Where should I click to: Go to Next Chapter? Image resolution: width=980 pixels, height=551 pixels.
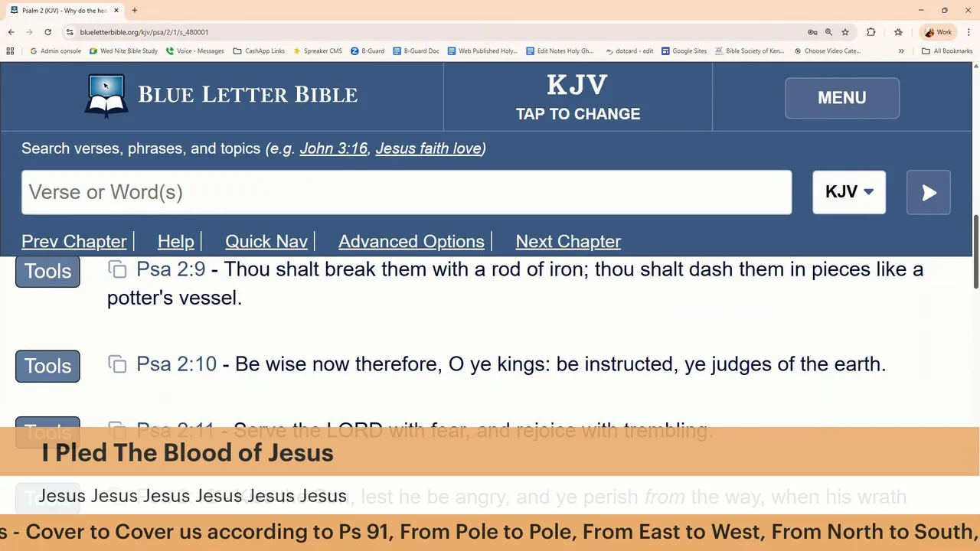(568, 242)
